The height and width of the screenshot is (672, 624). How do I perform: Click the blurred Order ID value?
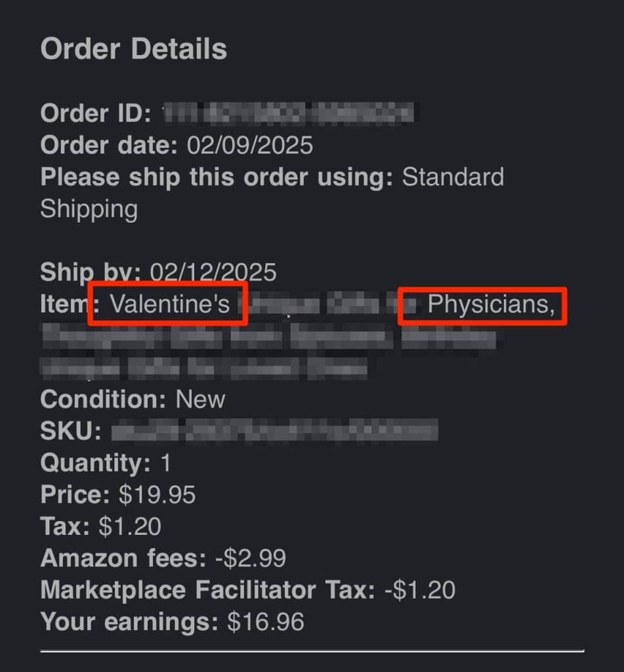click(x=288, y=114)
